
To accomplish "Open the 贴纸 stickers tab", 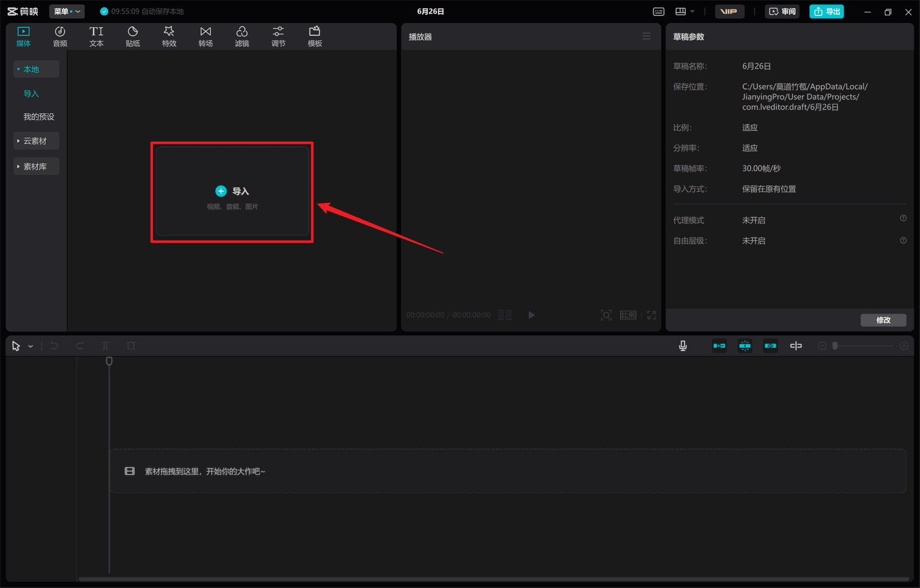I will click(x=133, y=36).
